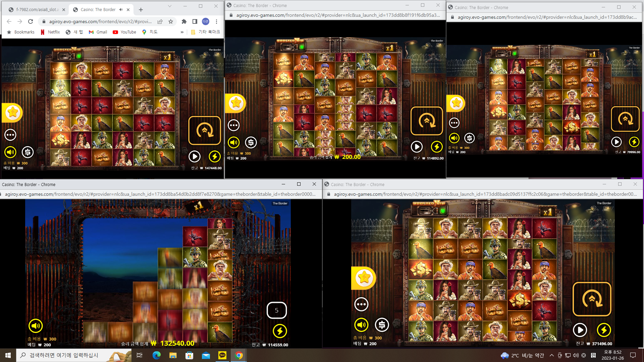Launch Microsoft Edge from the taskbar

[x=157, y=355]
